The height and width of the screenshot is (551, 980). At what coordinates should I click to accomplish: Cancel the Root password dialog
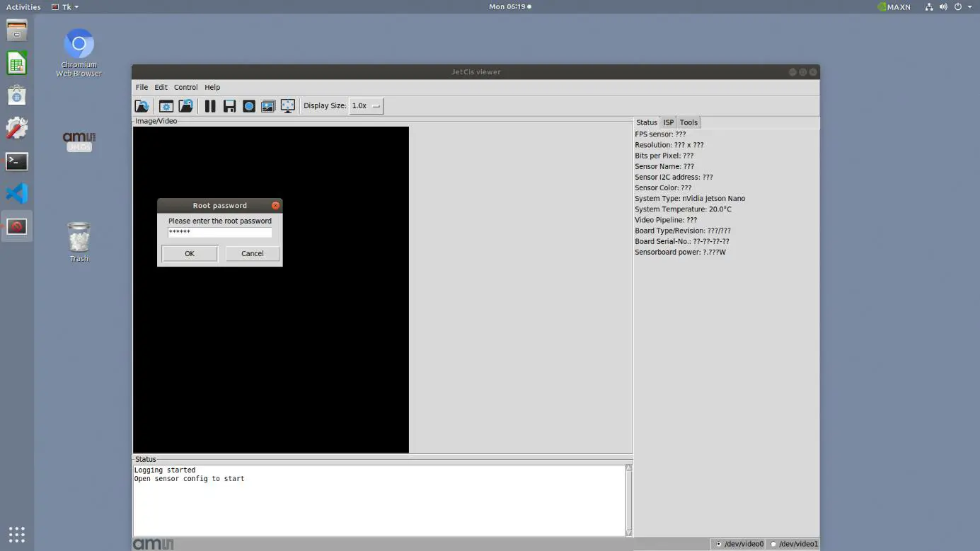point(253,253)
